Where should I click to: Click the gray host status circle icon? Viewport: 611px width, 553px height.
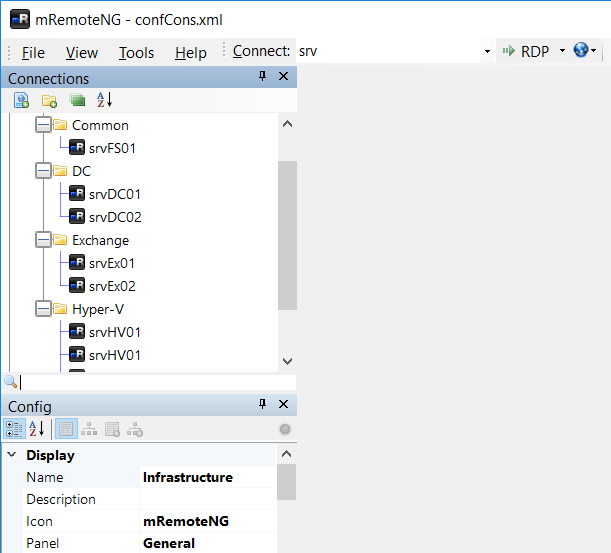285,429
